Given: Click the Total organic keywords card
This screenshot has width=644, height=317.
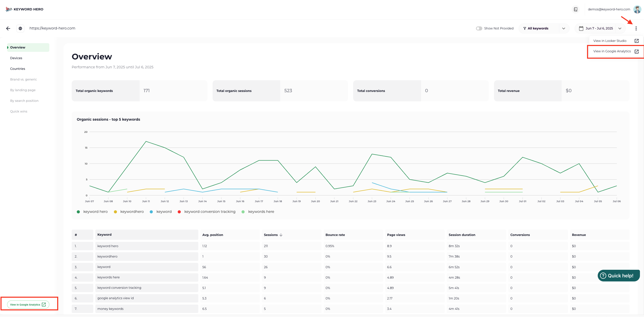Looking at the screenshot, I should [139, 91].
